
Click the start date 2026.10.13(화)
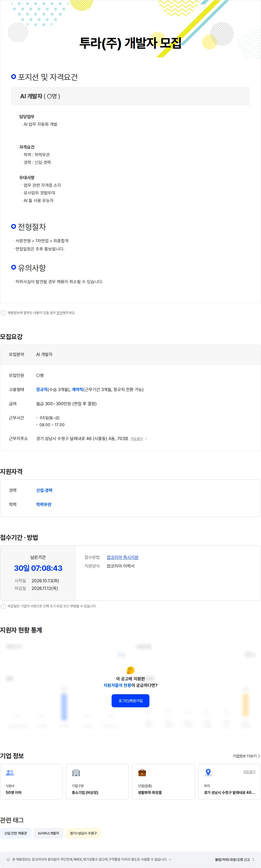(x=45, y=581)
